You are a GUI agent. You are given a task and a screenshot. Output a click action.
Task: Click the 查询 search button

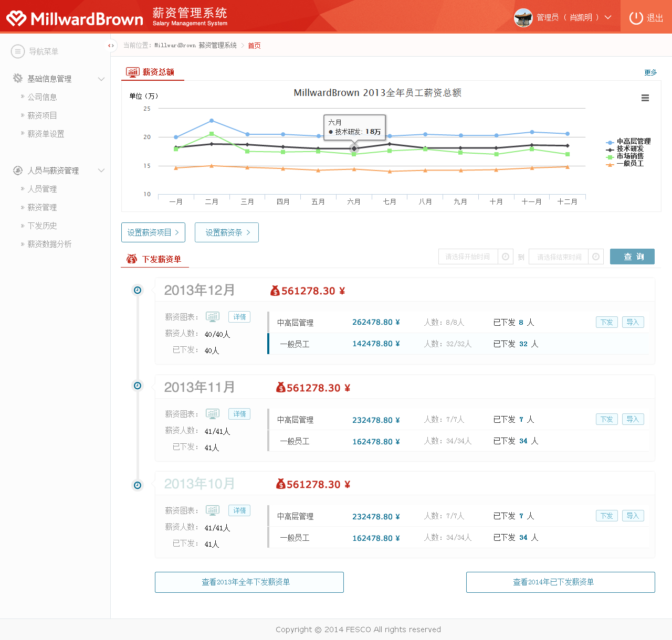click(x=632, y=257)
